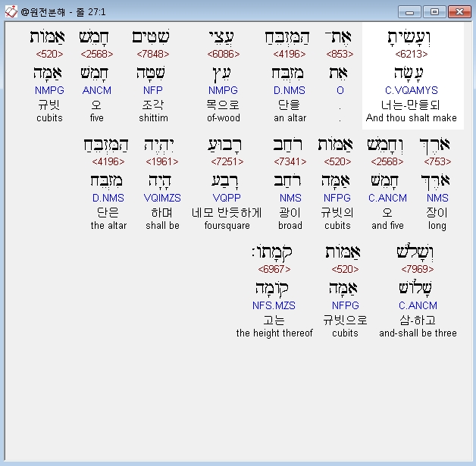The height and width of the screenshot is (466, 476).
Task: Click Strong's <4196> above 'an altar'
Action: pos(290,54)
